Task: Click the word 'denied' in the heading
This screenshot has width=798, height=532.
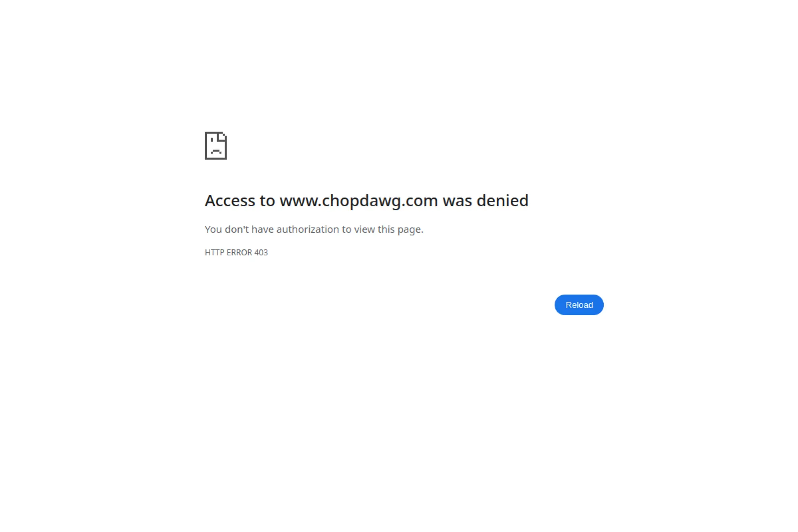Action: pyautogui.click(x=503, y=200)
